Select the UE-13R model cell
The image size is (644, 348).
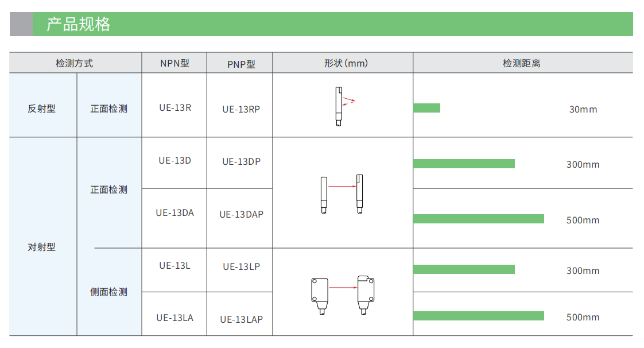(174, 105)
